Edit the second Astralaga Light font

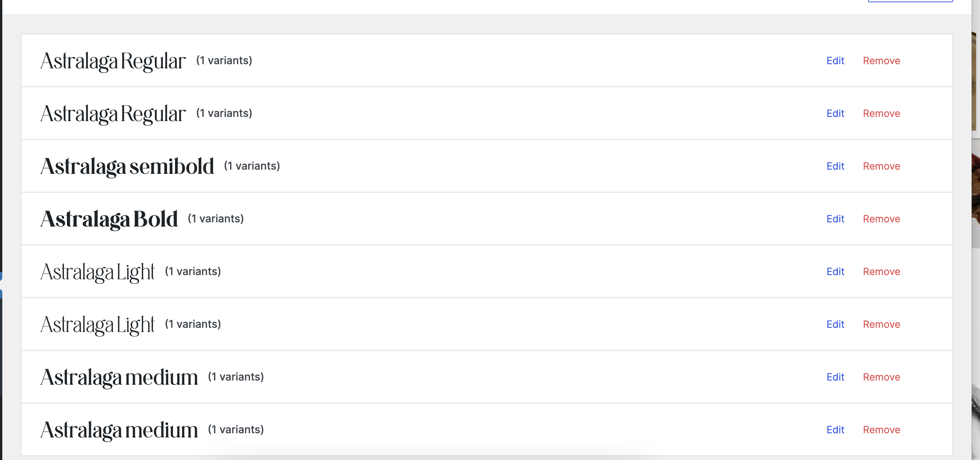click(835, 324)
